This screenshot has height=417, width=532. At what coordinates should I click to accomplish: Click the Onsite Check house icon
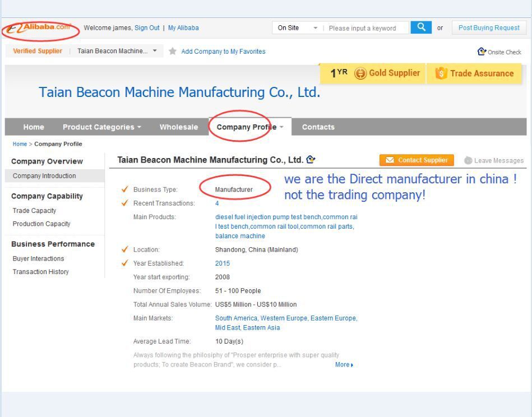pyautogui.click(x=482, y=52)
